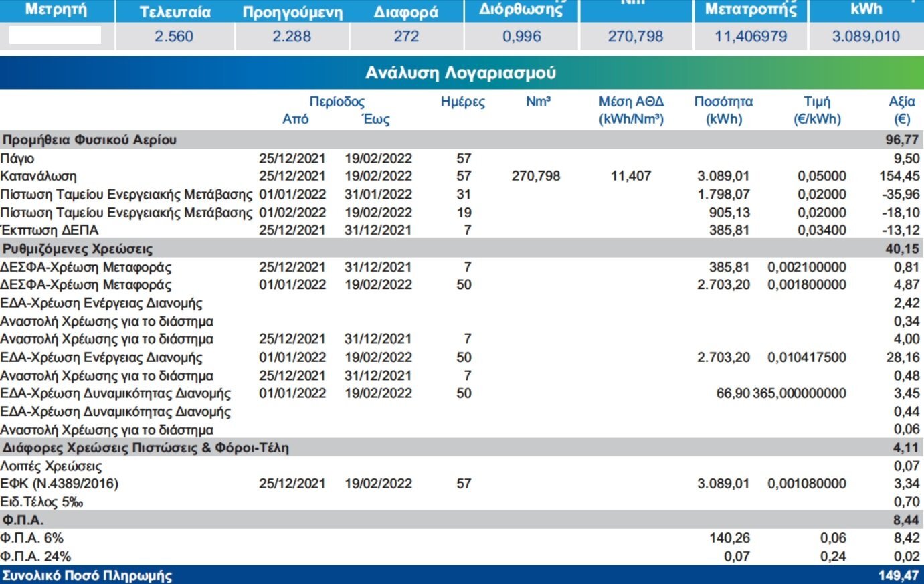Click the 'Ποσότητα' column header
924x584 pixels.
723,102
